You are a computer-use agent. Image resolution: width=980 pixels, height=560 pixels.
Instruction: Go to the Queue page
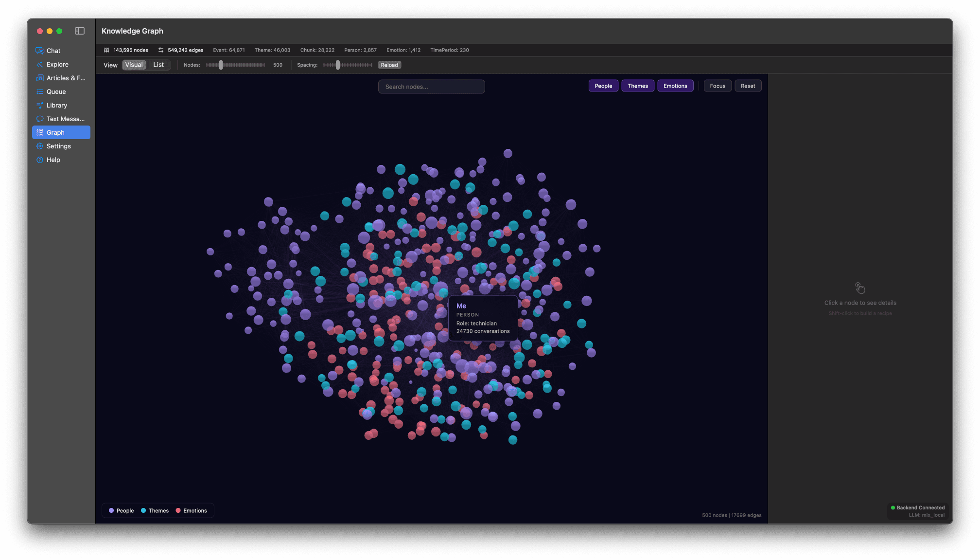coord(61,91)
